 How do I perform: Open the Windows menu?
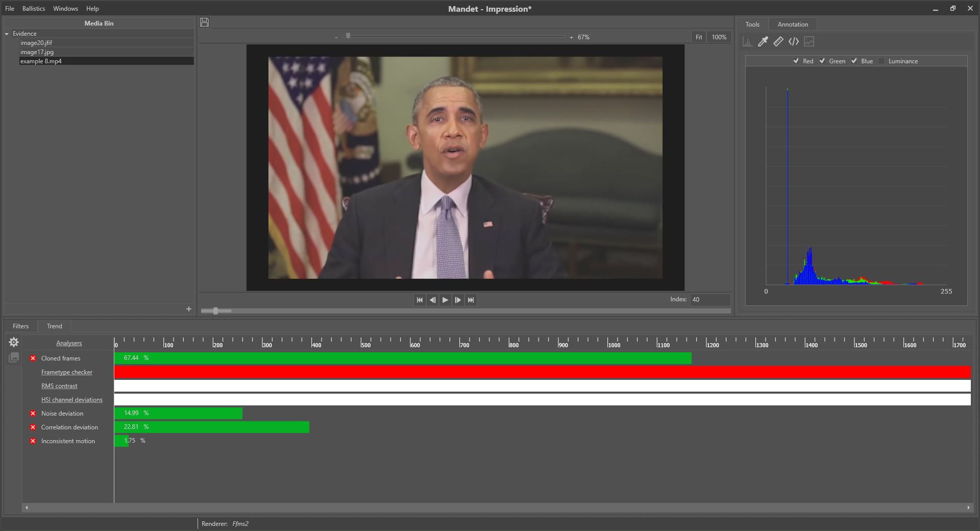point(65,9)
